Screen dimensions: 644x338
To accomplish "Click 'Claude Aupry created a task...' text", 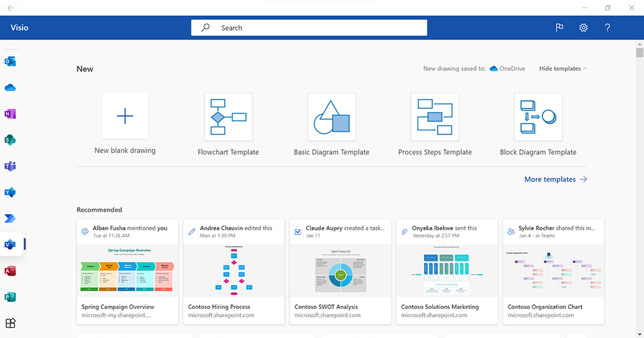I will (345, 228).
